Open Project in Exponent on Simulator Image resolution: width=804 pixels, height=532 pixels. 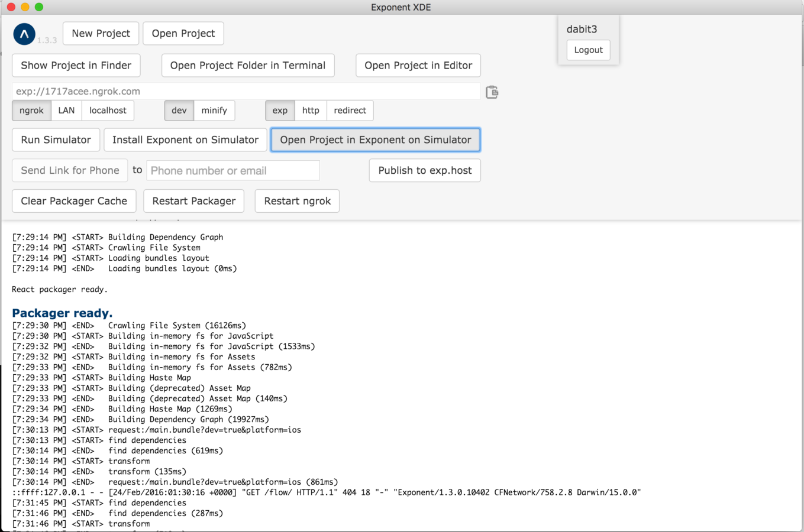(376, 140)
